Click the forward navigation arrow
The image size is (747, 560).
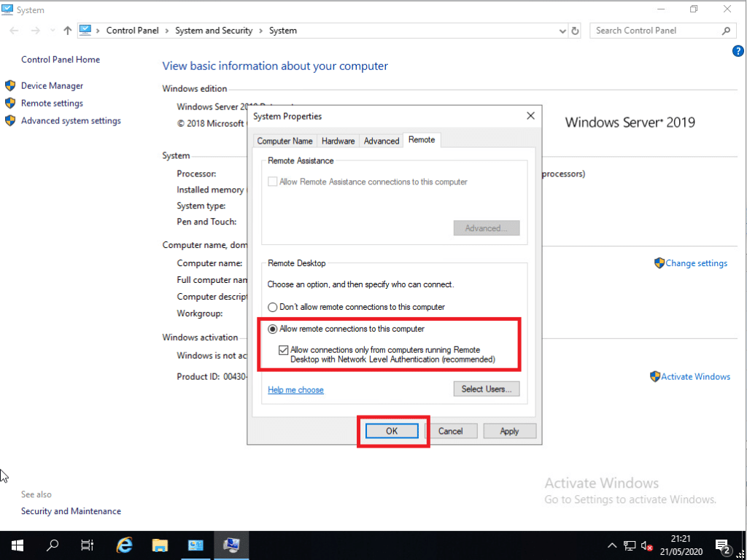coord(35,31)
